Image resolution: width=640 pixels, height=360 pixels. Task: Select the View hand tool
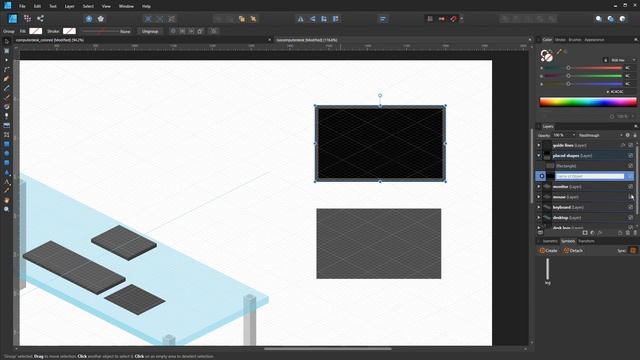pos(7,200)
